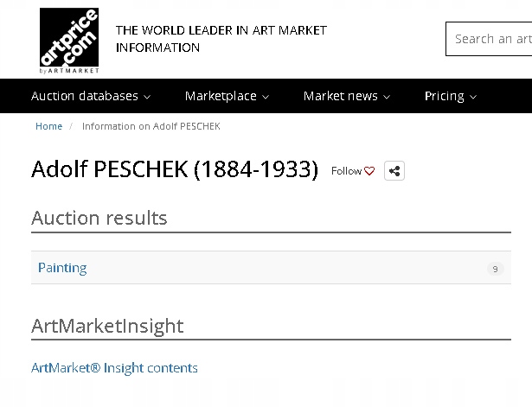Open the Pricing menu

coord(445,96)
